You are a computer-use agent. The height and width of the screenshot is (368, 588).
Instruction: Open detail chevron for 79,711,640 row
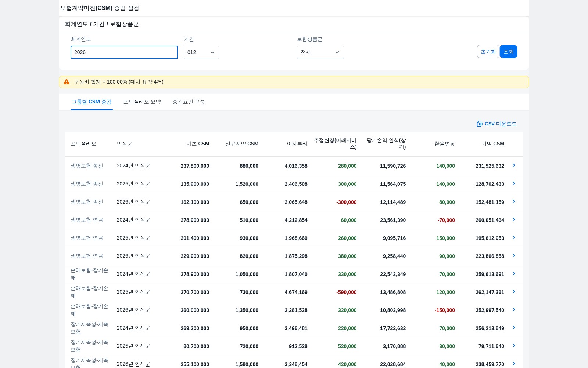[514, 346]
